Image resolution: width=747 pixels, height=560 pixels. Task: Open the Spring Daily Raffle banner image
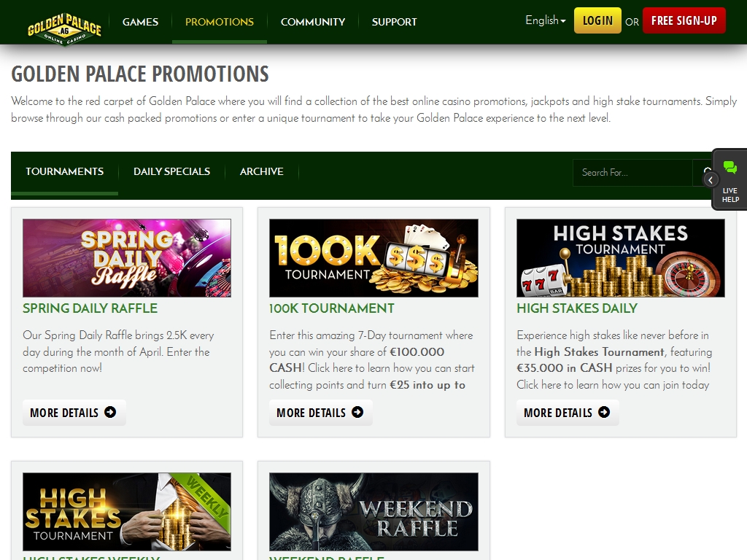pos(127,258)
